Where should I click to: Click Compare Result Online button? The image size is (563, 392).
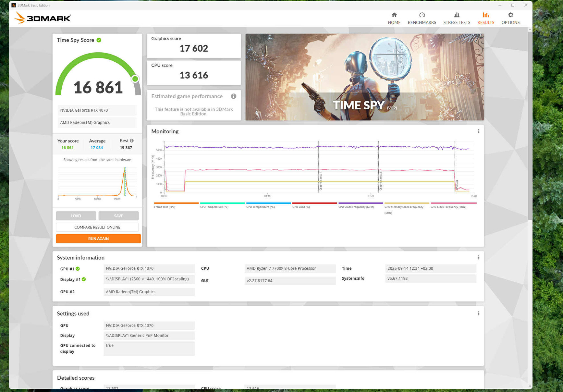[97, 227]
